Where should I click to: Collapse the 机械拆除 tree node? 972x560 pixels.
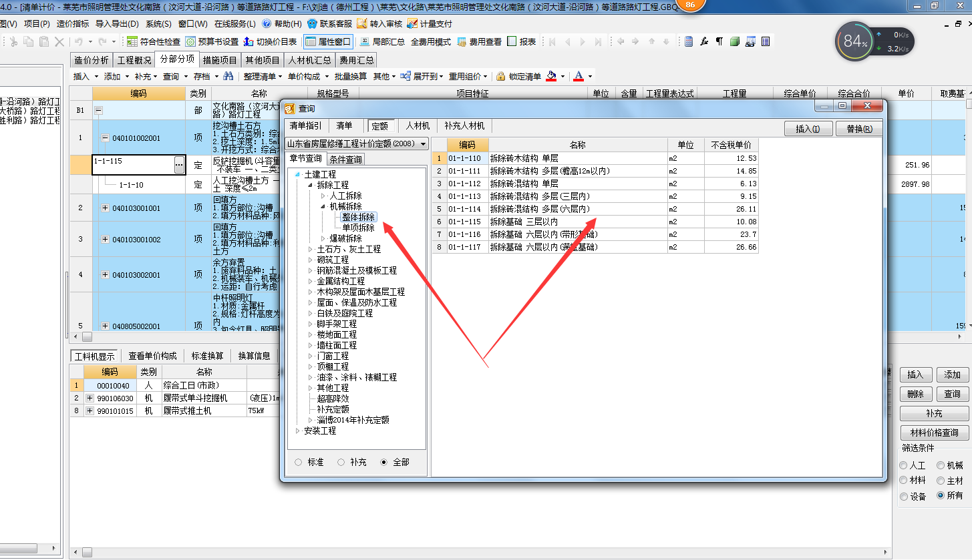tap(323, 206)
